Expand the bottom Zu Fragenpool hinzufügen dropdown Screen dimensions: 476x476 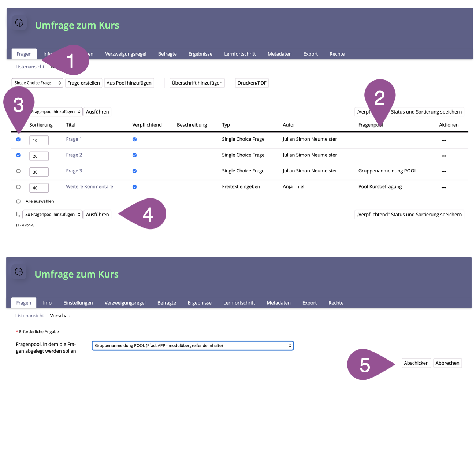point(52,215)
